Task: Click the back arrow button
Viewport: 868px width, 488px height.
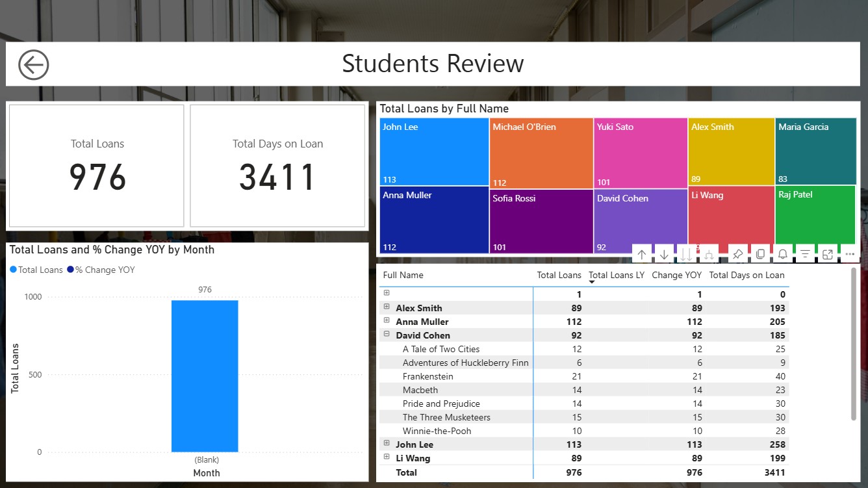Action: point(34,65)
